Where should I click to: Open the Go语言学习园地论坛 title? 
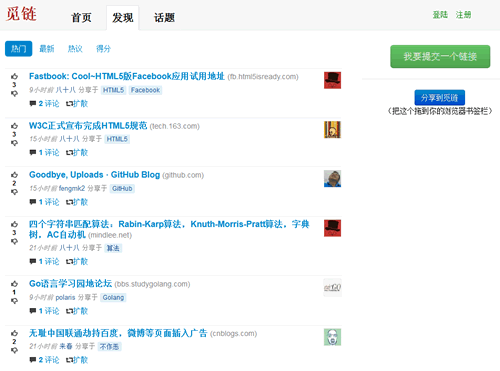click(x=70, y=284)
